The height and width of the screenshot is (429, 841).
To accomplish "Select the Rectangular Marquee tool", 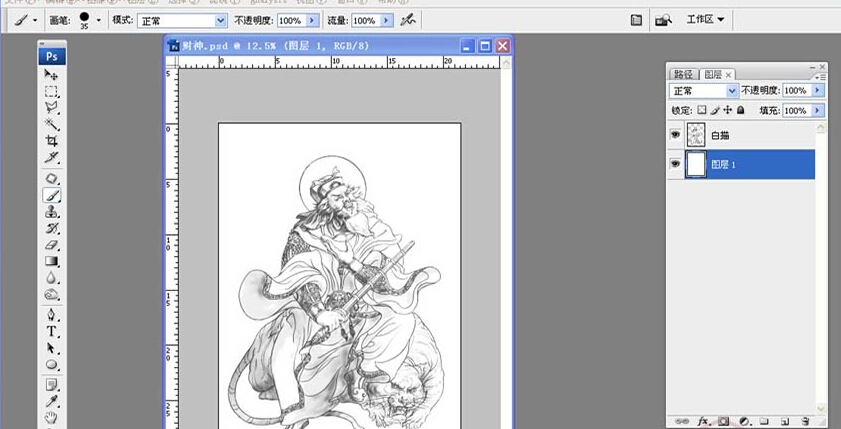I will point(51,91).
